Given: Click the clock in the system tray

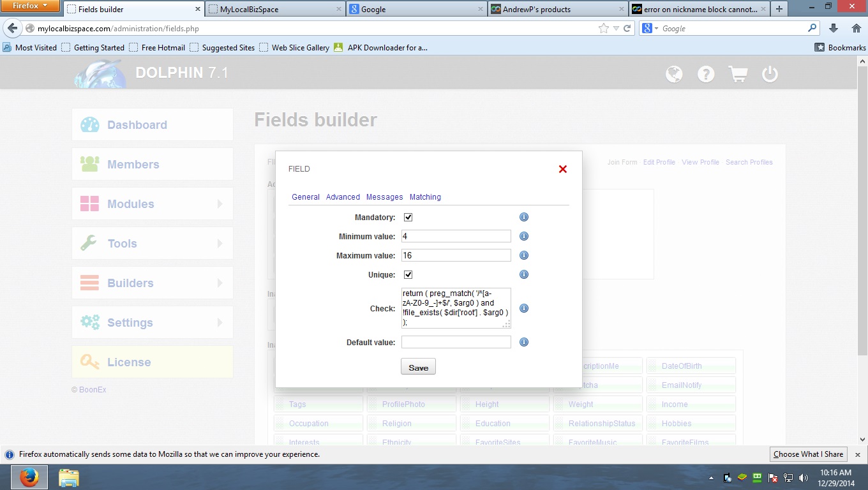Looking at the screenshot, I should point(836,477).
